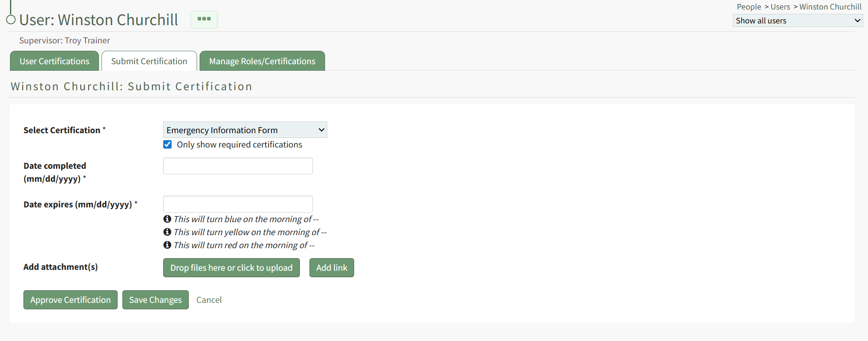Focus the Date completed input field
The image size is (868, 341).
pos(238,166)
